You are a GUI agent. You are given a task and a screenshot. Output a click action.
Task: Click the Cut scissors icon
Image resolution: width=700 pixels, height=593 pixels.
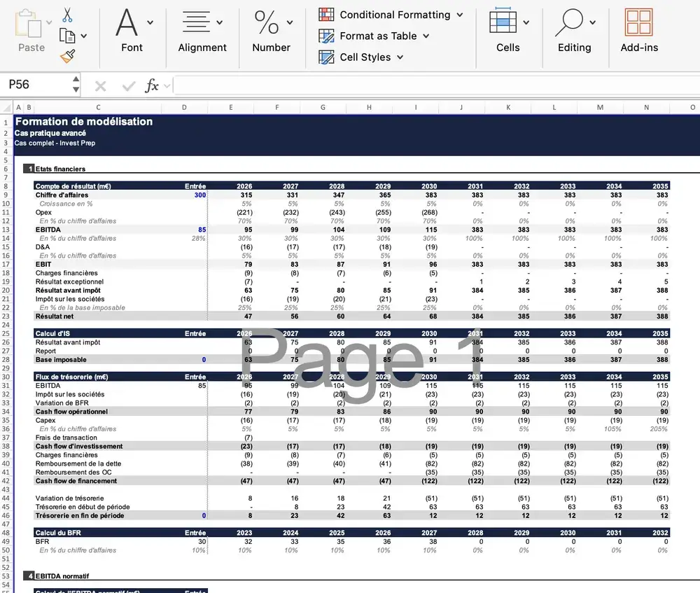67,15
